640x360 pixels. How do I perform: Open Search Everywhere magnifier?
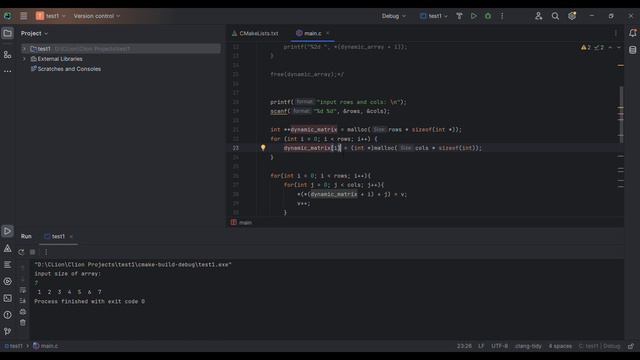point(555,16)
